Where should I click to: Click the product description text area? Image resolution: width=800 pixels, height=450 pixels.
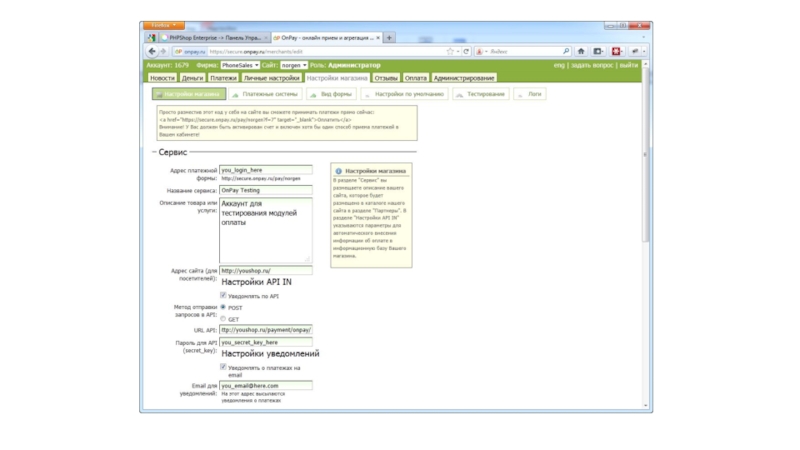coord(266,231)
